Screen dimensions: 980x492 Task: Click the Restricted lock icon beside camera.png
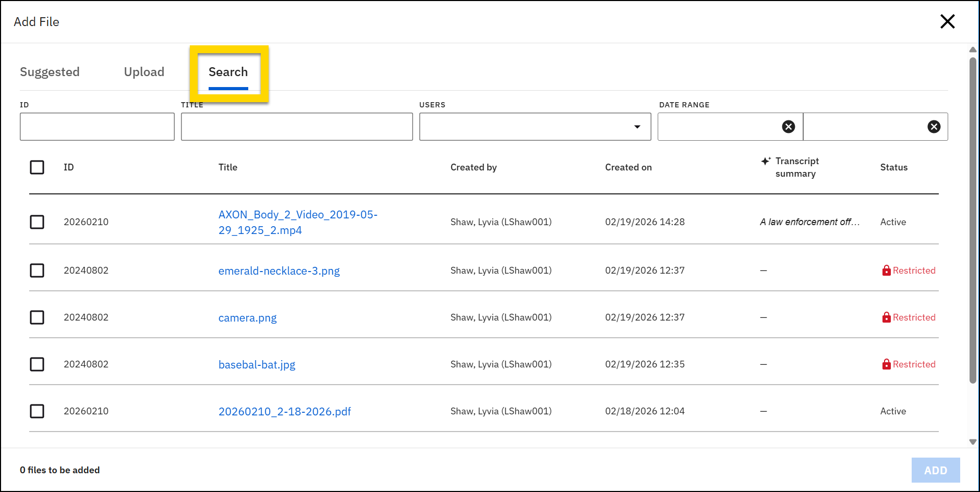point(886,317)
